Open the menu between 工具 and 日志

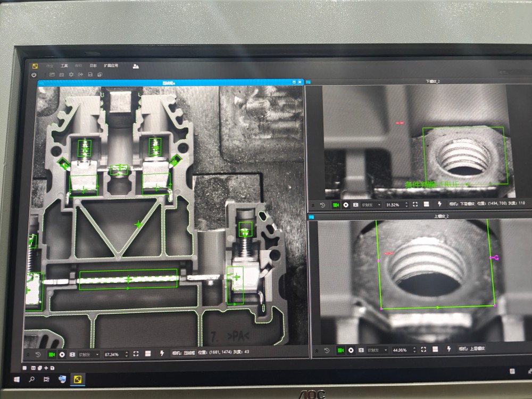(79, 66)
